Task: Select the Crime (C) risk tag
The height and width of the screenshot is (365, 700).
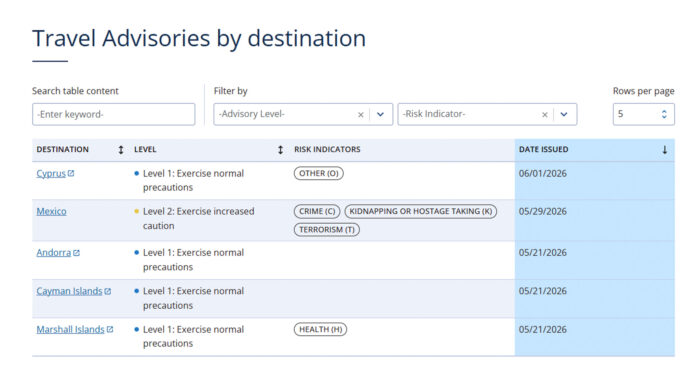Action: point(317,211)
